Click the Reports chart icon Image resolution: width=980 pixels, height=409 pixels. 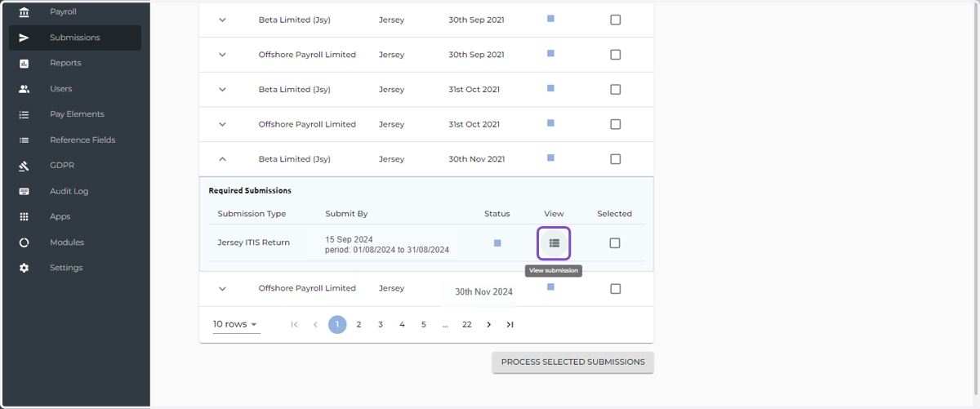(x=24, y=63)
